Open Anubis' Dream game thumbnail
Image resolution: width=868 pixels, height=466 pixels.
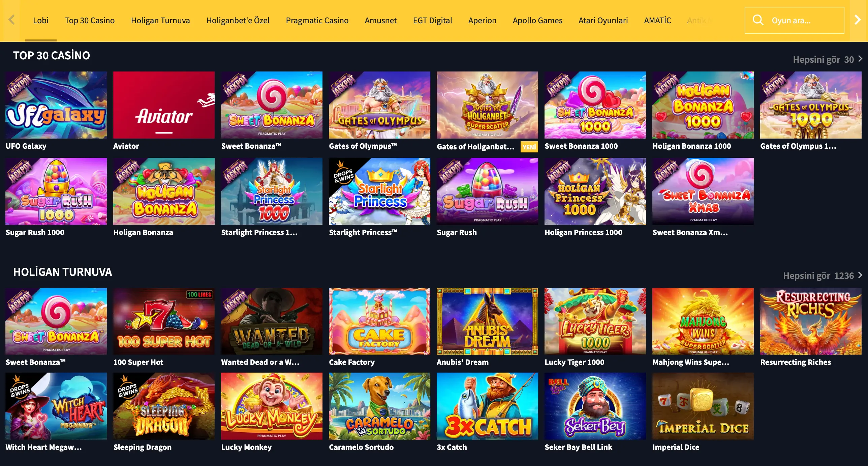tap(487, 321)
